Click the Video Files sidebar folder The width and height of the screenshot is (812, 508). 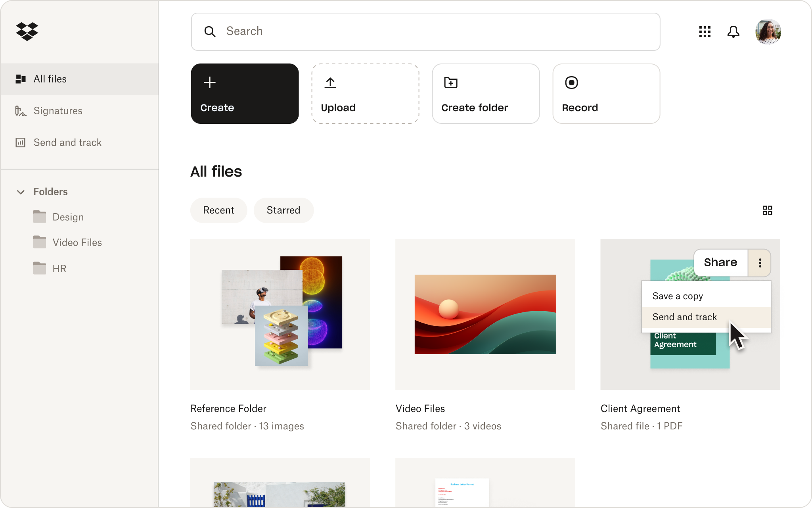(x=77, y=242)
